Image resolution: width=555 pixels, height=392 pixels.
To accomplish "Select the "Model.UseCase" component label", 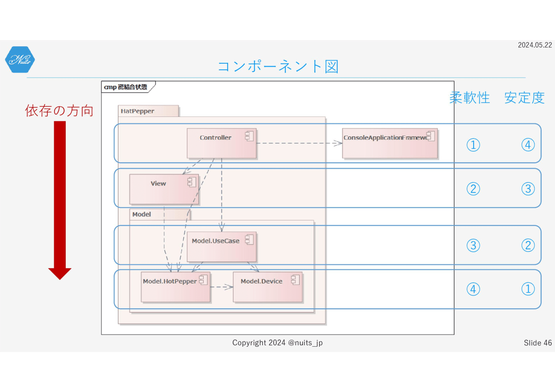I will 216,241.
